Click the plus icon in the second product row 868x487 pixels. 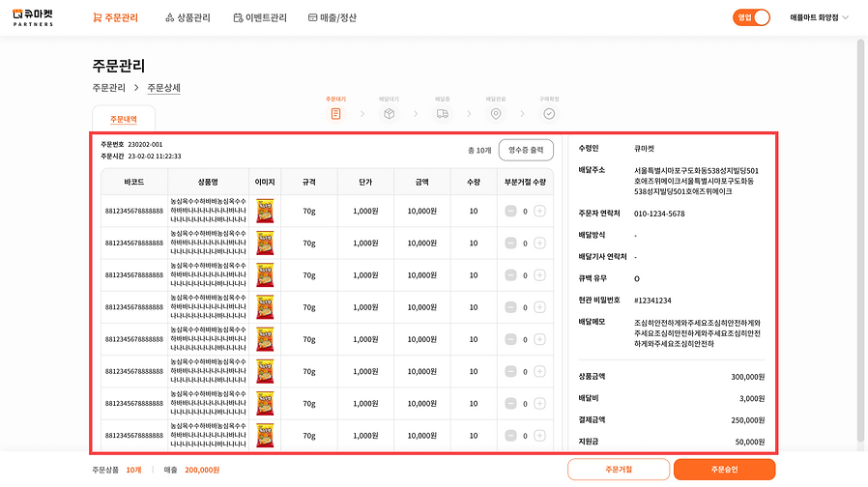coord(539,243)
